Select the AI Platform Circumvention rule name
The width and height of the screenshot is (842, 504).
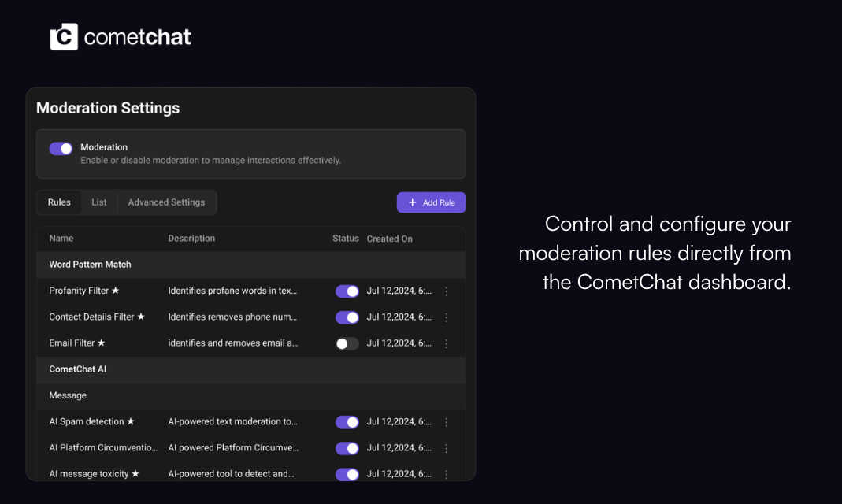click(x=103, y=447)
